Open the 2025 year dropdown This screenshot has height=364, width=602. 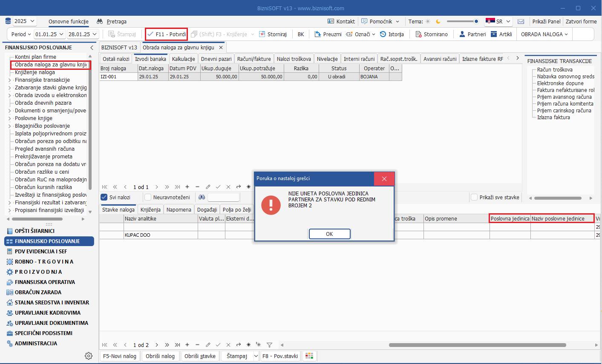25,21
